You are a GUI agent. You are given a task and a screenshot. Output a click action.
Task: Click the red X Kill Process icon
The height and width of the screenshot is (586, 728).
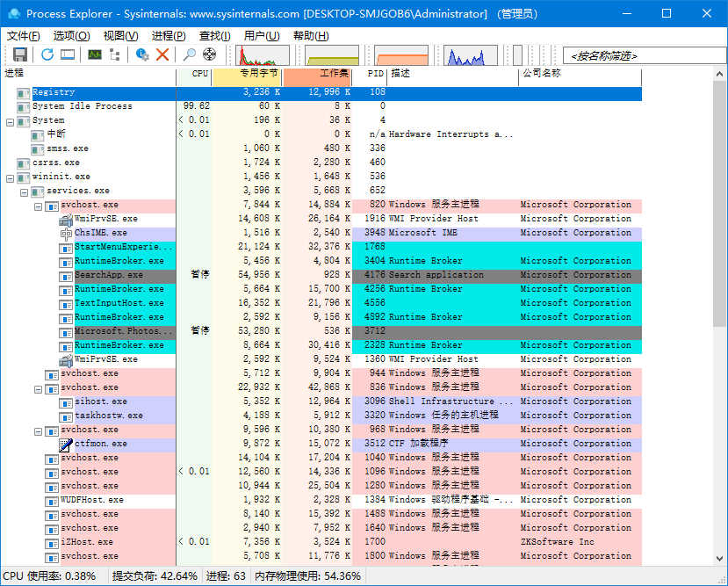click(162, 54)
